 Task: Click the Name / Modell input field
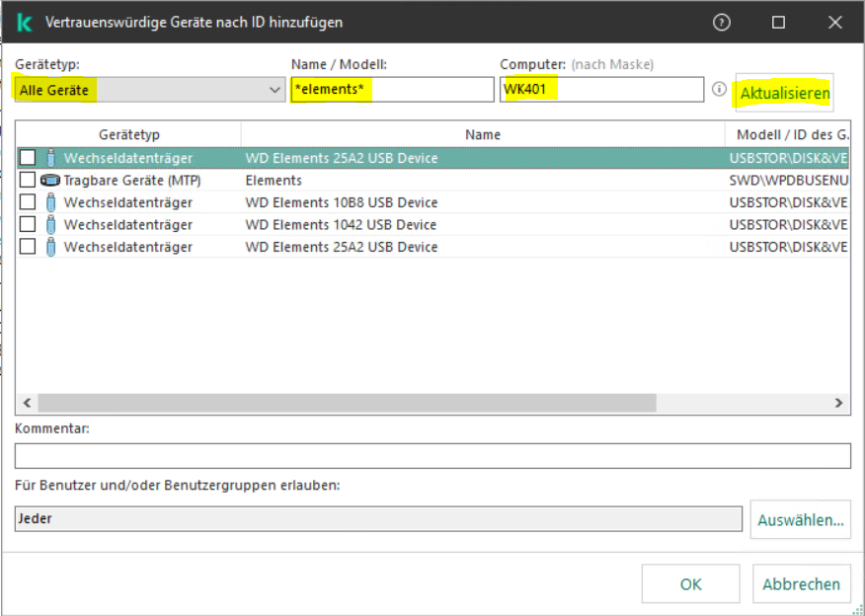tap(392, 90)
